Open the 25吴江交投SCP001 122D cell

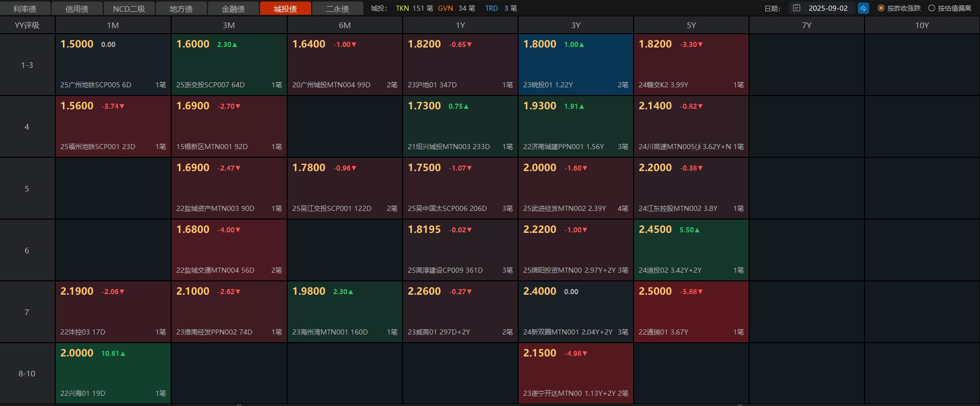click(x=345, y=188)
